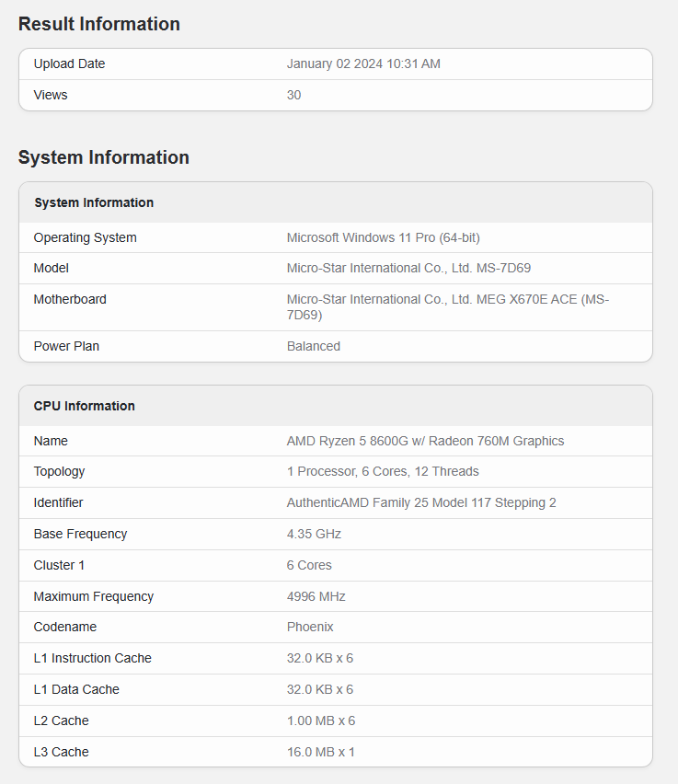This screenshot has width=678, height=784.
Task: Click the large System Information section heading
Action: 104,158
